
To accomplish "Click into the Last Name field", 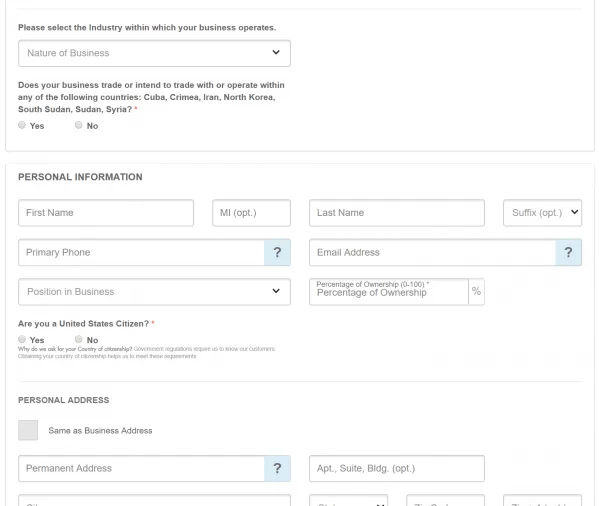I will (x=396, y=213).
